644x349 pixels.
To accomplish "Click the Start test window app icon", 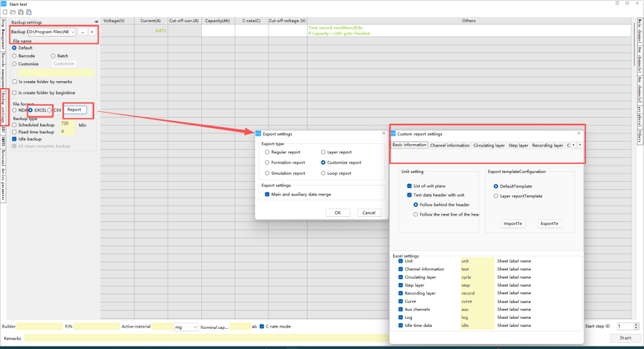I will [4, 4].
